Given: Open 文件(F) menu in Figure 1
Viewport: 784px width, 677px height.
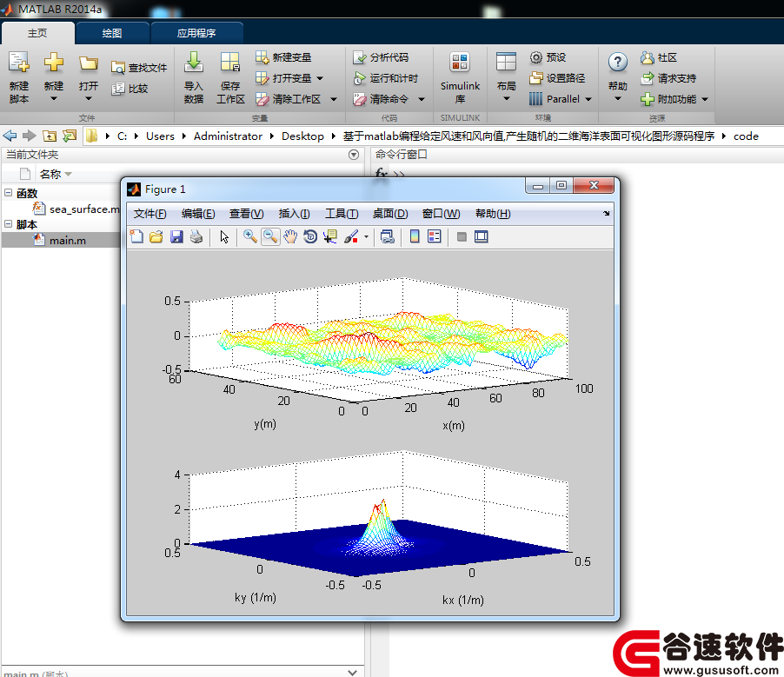Looking at the screenshot, I should (x=149, y=214).
